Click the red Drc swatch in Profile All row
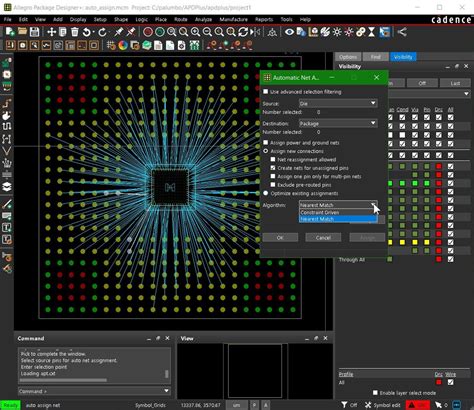Viewport: 474px width, 410px height. click(439, 382)
